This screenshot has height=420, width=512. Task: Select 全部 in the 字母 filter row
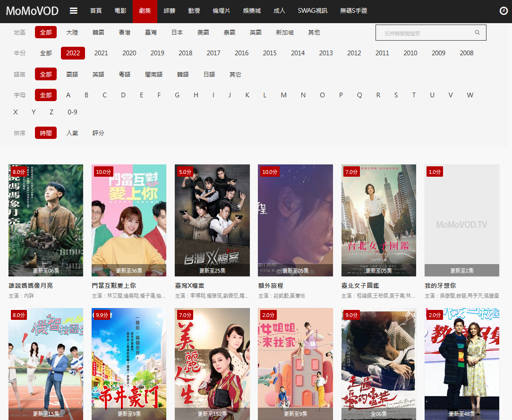pyautogui.click(x=46, y=95)
